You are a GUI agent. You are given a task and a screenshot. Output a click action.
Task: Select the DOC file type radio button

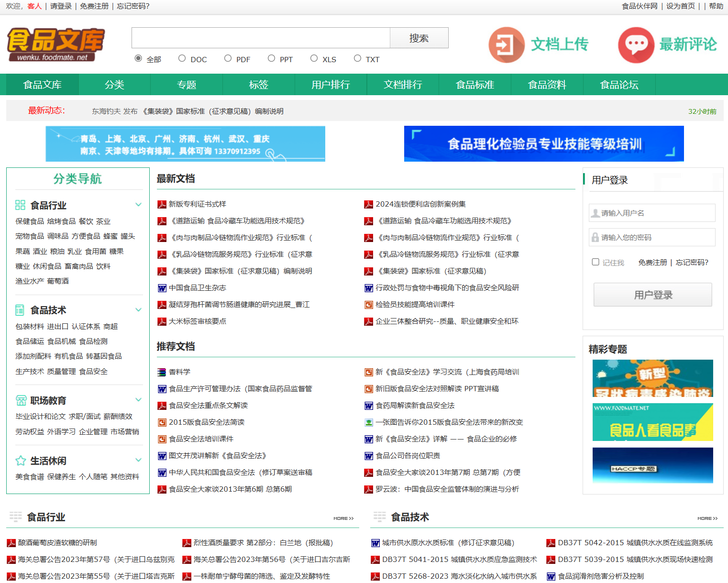tap(182, 58)
